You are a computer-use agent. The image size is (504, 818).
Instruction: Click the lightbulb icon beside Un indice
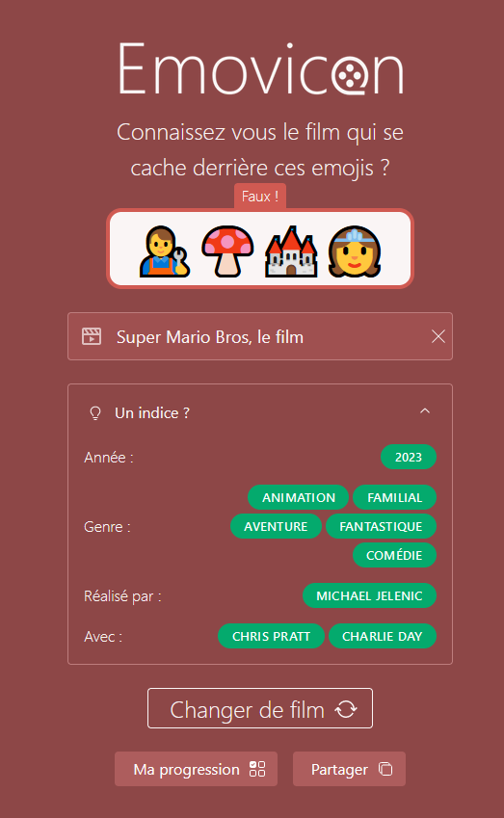95,413
